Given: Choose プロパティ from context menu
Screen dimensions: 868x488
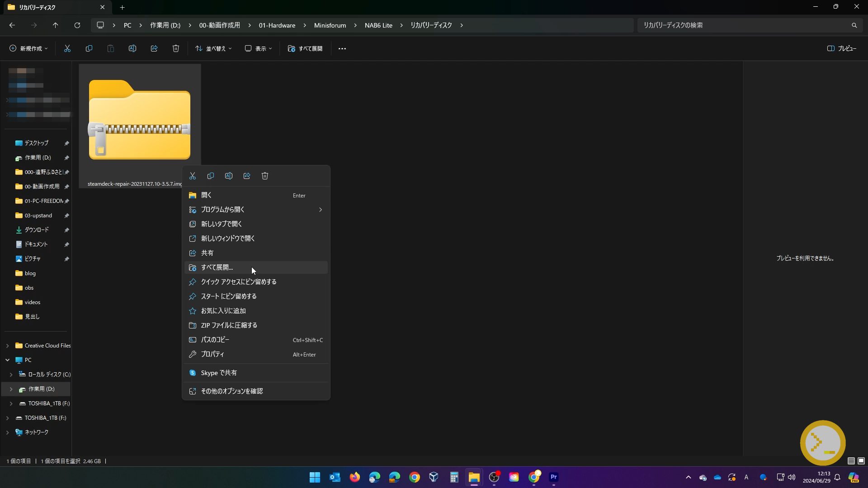Looking at the screenshot, I should click(x=212, y=354).
